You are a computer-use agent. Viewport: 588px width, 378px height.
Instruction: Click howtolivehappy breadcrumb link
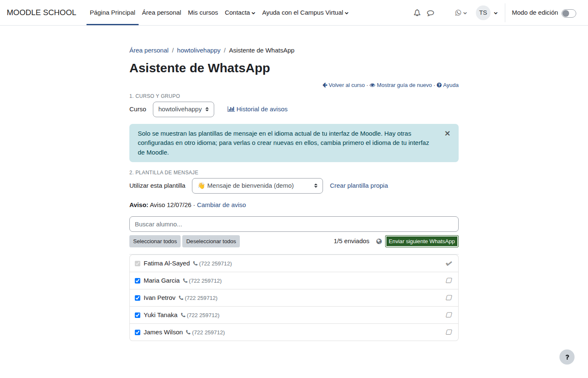[x=199, y=50]
